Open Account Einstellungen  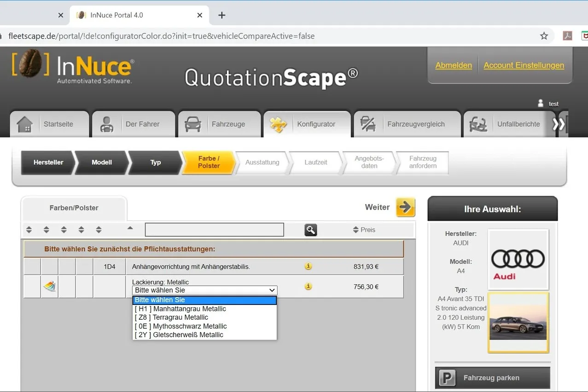coord(524,65)
